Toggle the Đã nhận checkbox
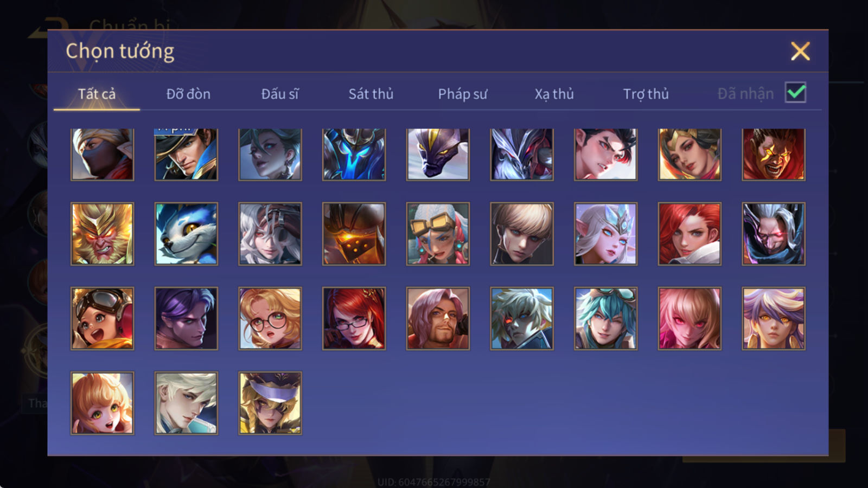This screenshot has height=488, width=868. [795, 93]
